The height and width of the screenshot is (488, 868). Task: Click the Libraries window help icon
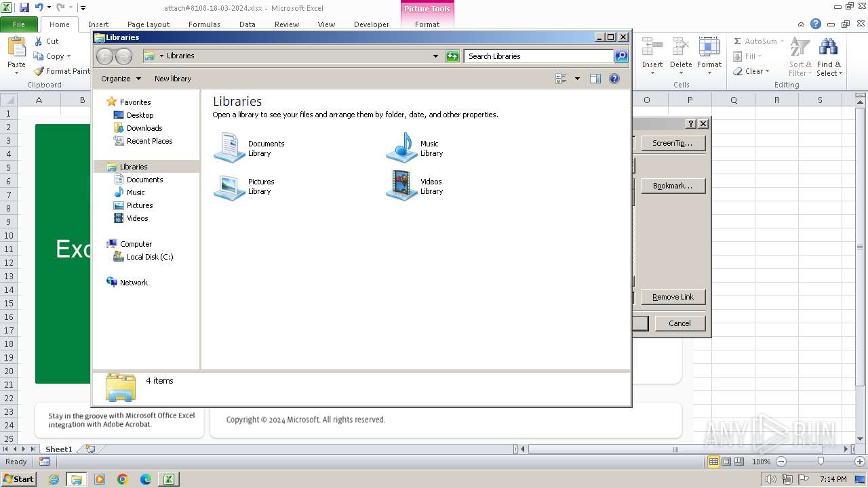614,79
